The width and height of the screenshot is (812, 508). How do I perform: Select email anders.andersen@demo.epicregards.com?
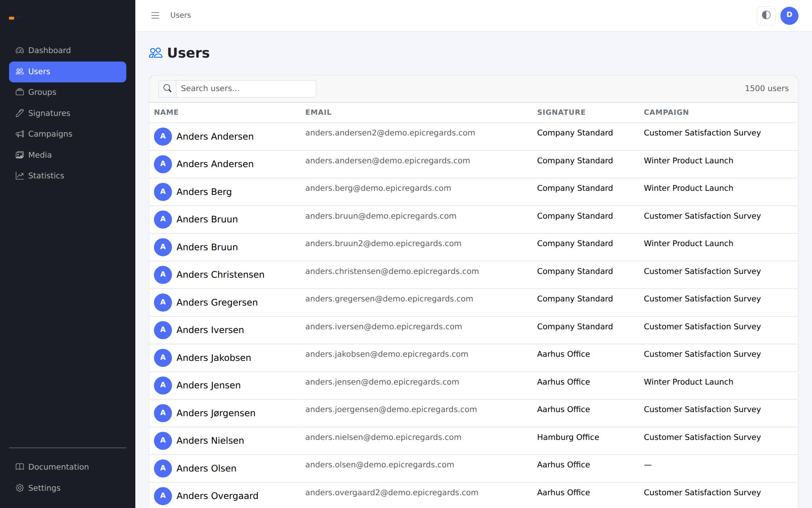(388, 161)
